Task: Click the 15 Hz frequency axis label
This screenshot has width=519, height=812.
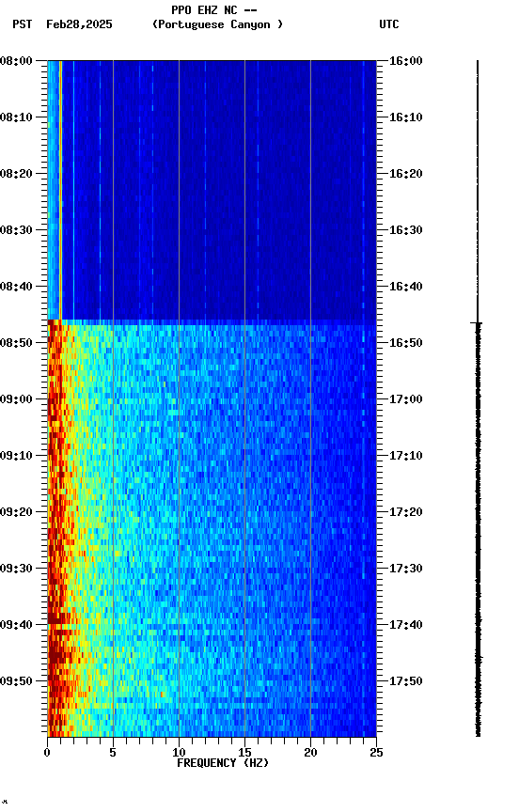Action: (244, 753)
